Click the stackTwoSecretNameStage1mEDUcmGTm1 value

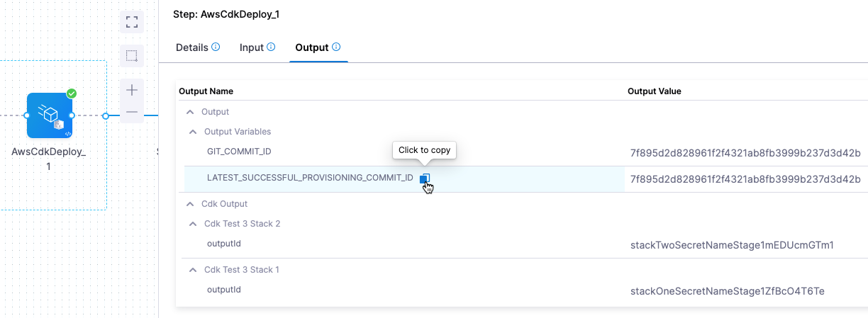731,245
